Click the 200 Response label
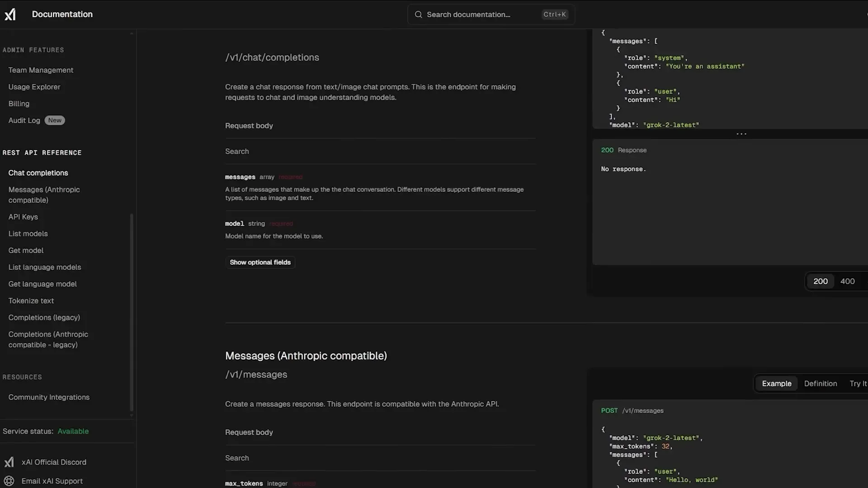Image resolution: width=868 pixels, height=488 pixels. coord(624,150)
